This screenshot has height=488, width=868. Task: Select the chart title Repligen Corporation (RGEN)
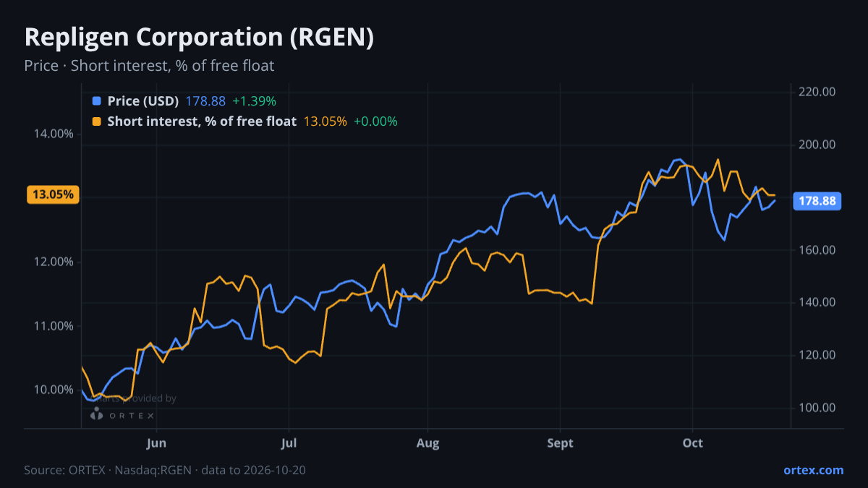(x=199, y=38)
